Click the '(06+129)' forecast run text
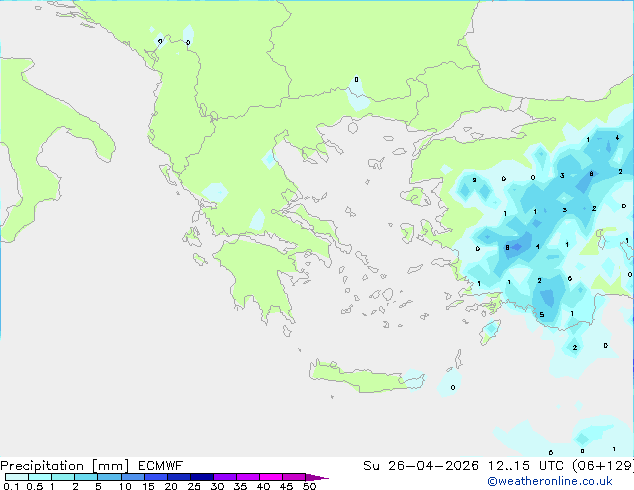The image size is (634, 490). point(603,466)
